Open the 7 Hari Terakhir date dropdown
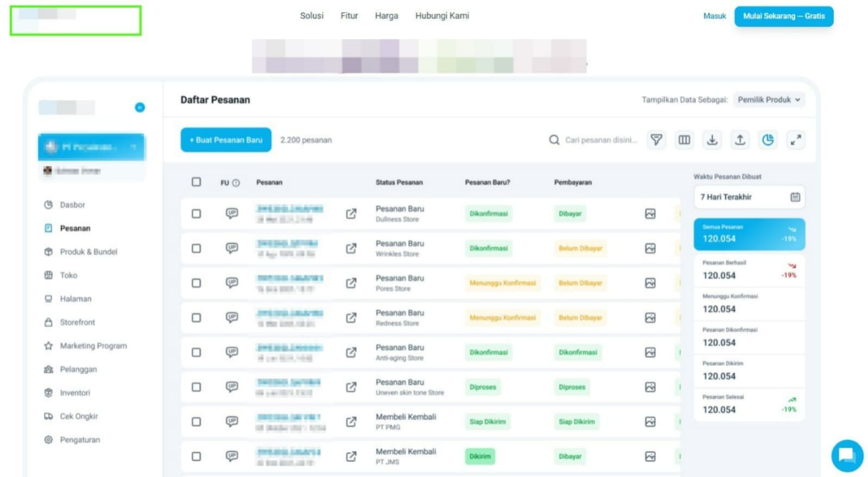The image size is (868, 477). 749,197
